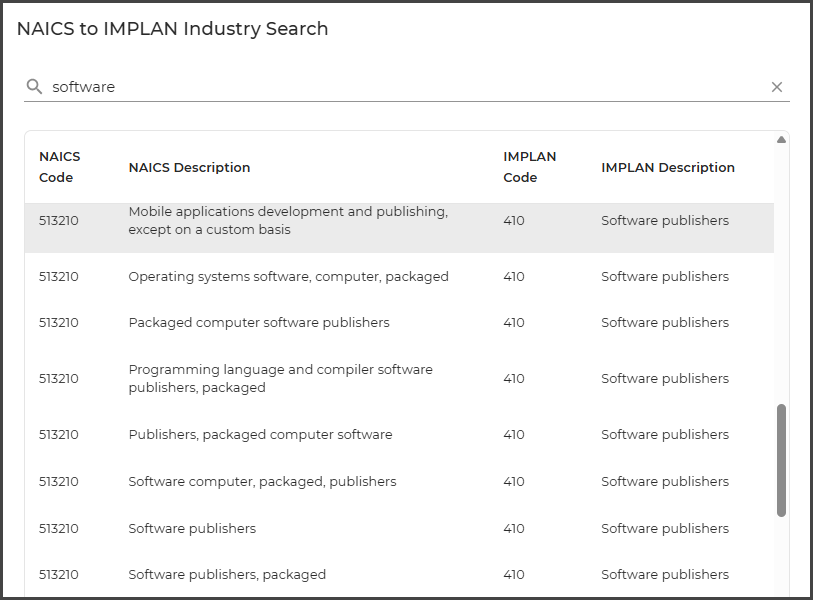Click the 'NAICS to IMPLAN Industry Search' title
Image resolution: width=813 pixels, height=600 pixels.
point(173,29)
